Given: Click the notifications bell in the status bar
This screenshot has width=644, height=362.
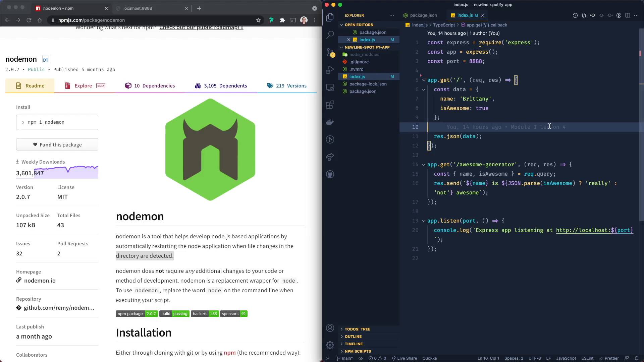Looking at the screenshot, I should (x=636, y=358).
